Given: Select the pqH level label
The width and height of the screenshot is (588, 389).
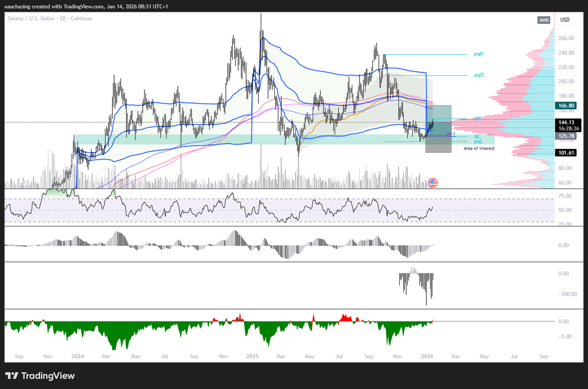Looking at the screenshot, I should coord(479,54).
